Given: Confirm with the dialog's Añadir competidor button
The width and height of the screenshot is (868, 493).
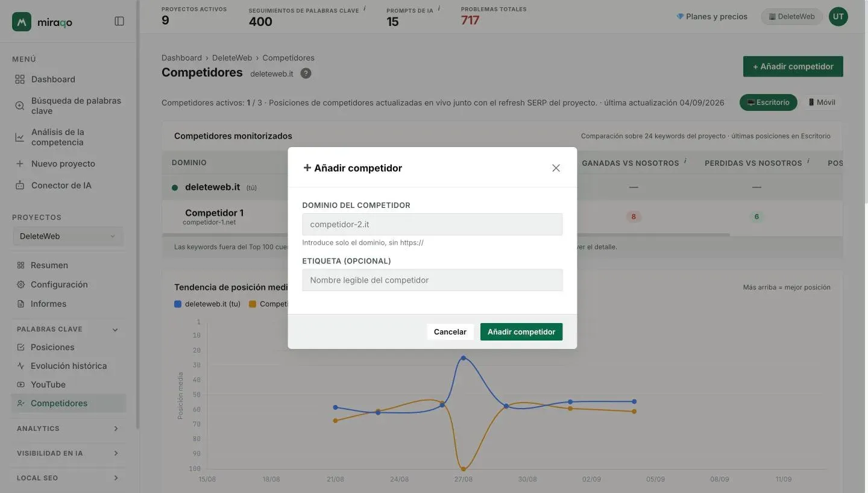Looking at the screenshot, I should click(521, 332).
